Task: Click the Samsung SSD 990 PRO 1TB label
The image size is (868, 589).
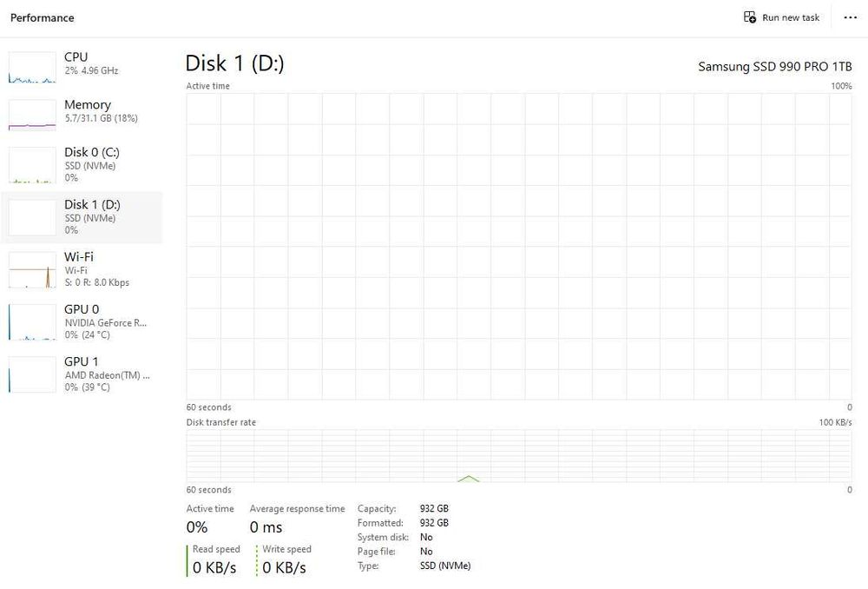Action: click(x=774, y=67)
